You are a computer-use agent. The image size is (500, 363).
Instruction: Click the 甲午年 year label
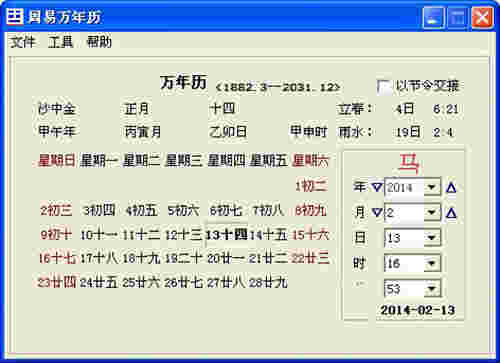point(57,132)
